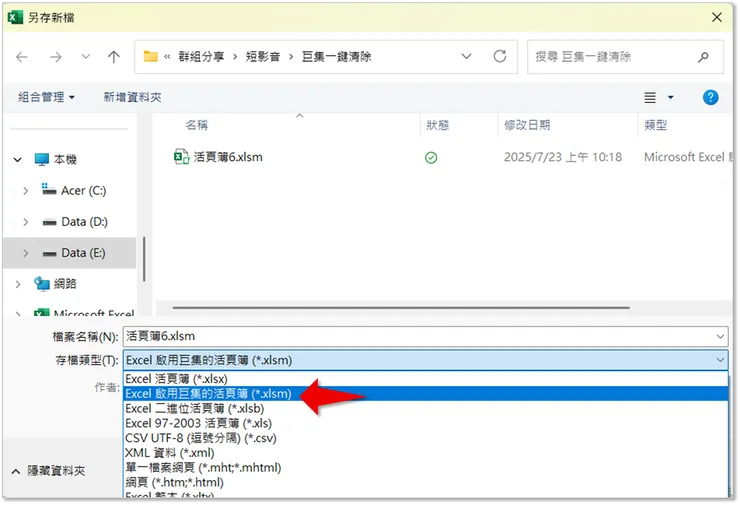Go forward with the right arrow button
Viewport: 740px width, 505px height.
(56, 57)
